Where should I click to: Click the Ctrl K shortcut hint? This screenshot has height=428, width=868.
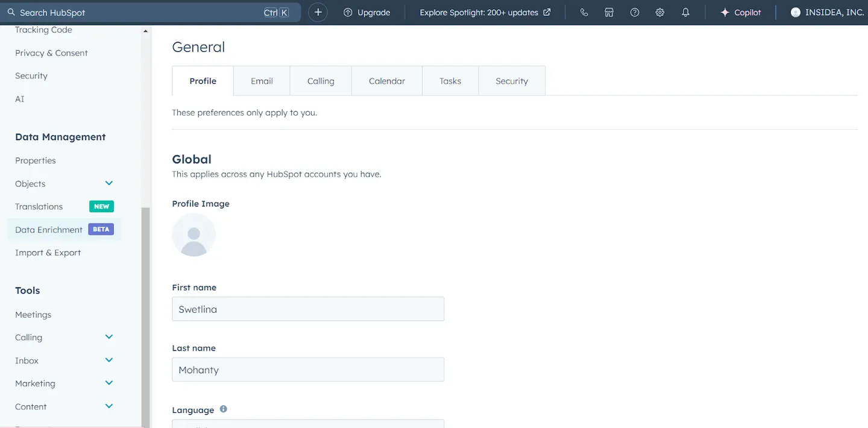pyautogui.click(x=276, y=12)
